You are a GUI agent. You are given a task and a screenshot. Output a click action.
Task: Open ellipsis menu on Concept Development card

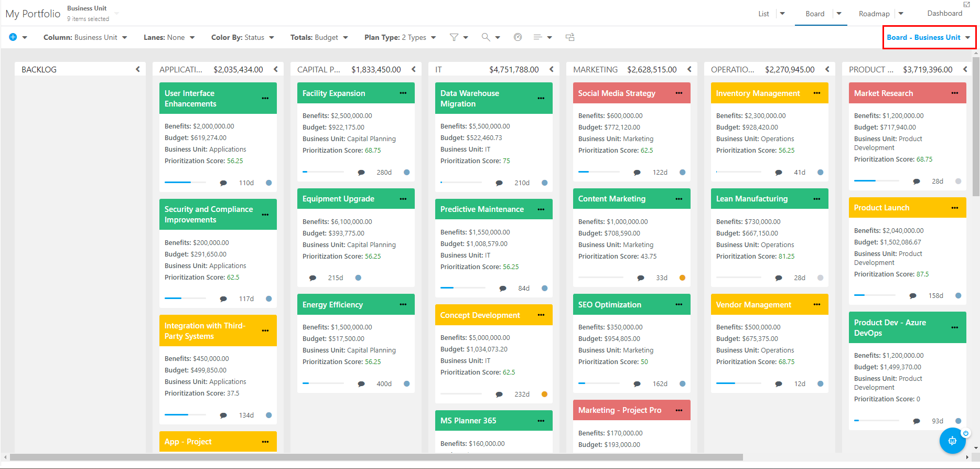point(541,315)
